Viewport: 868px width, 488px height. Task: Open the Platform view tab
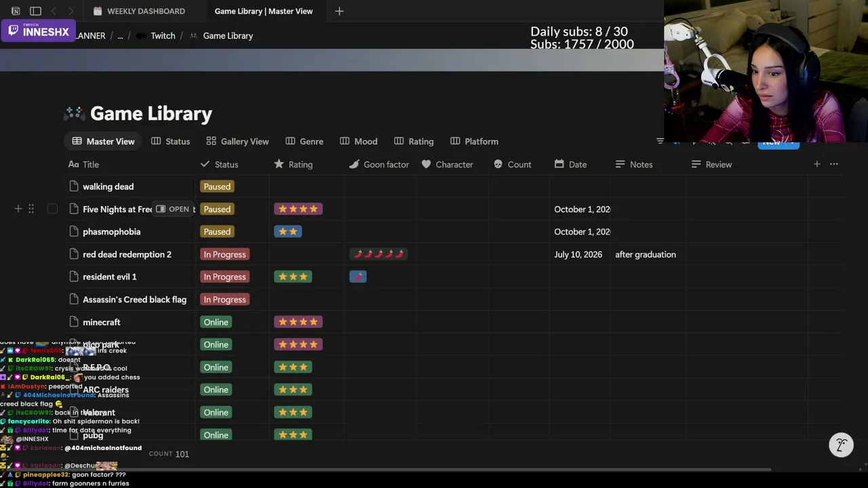point(474,142)
